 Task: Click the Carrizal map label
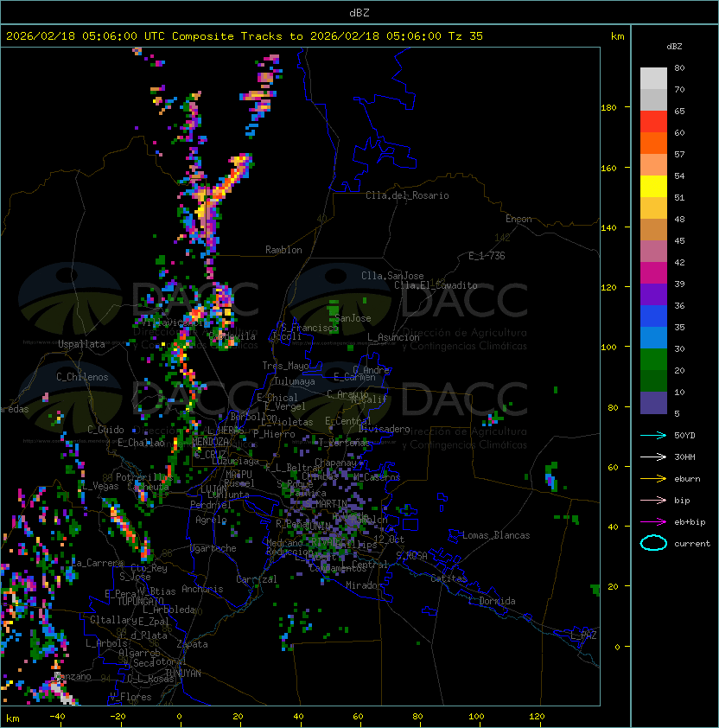tap(256, 579)
